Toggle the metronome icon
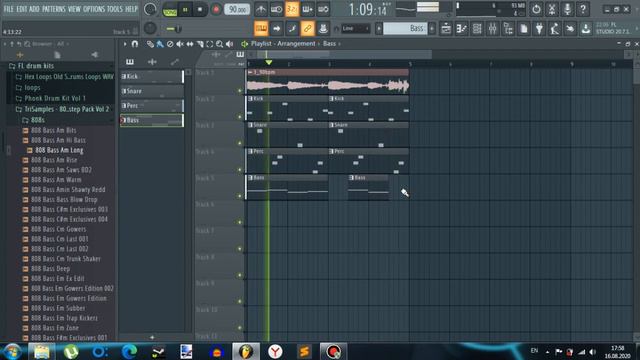The width and height of the screenshot is (640, 360). pos(261,9)
